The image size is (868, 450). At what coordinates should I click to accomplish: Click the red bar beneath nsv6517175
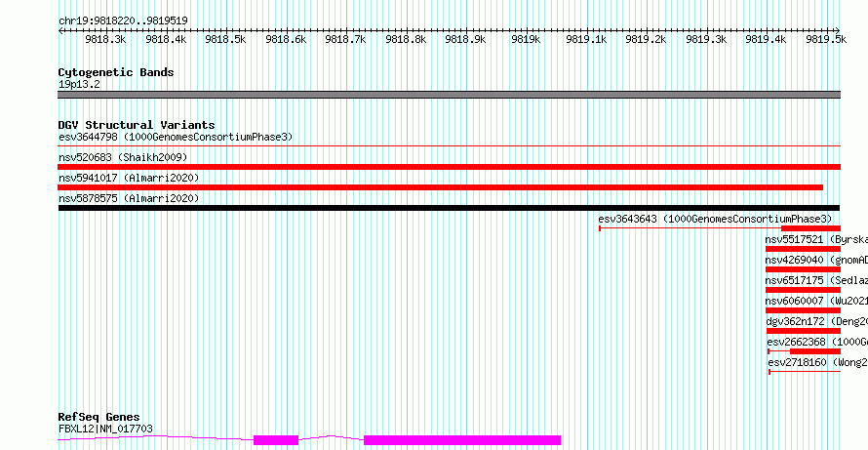click(804, 290)
